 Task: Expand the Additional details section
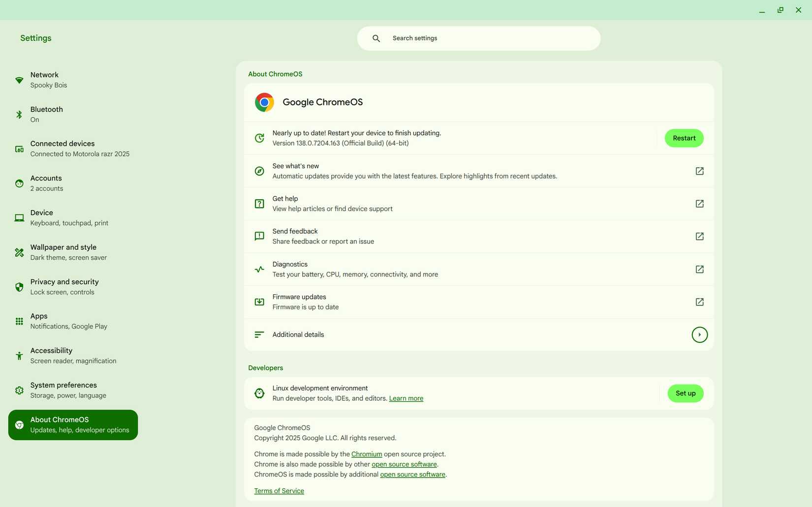tap(699, 334)
